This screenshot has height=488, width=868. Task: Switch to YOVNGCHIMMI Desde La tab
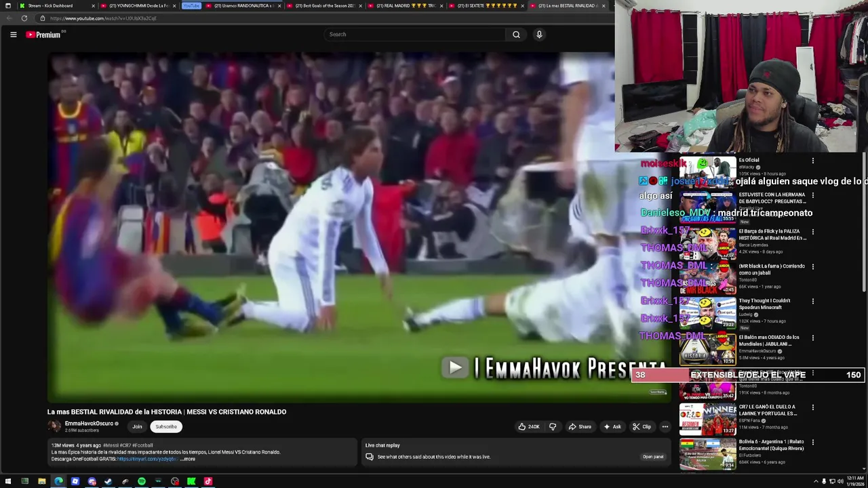point(137,5)
